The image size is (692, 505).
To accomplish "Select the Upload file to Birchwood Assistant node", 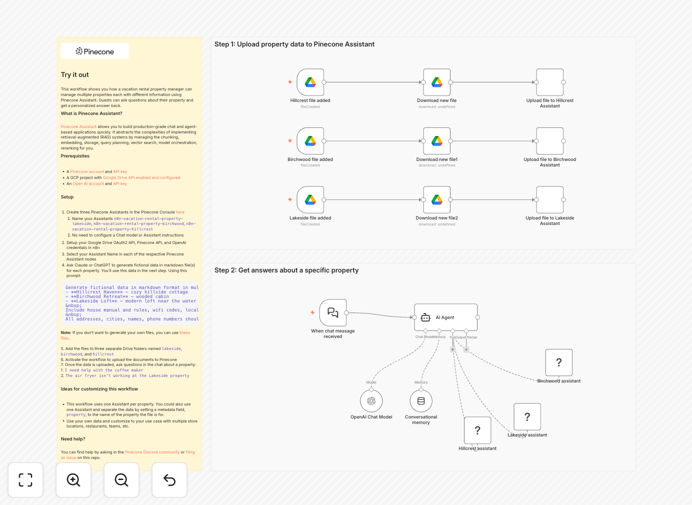I will click(550, 141).
